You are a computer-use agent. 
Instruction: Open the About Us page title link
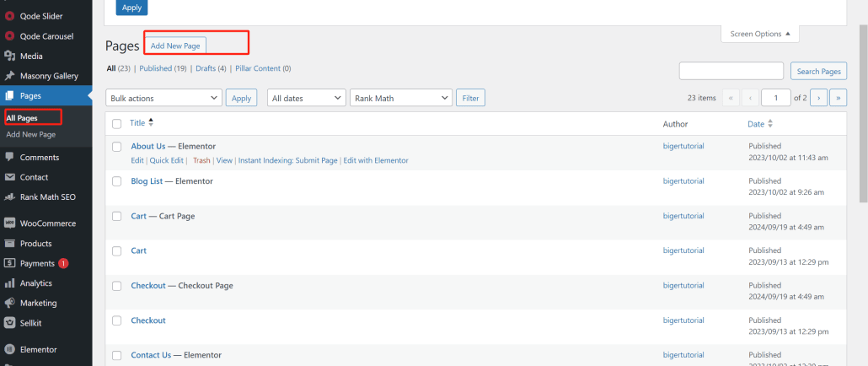pos(148,146)
